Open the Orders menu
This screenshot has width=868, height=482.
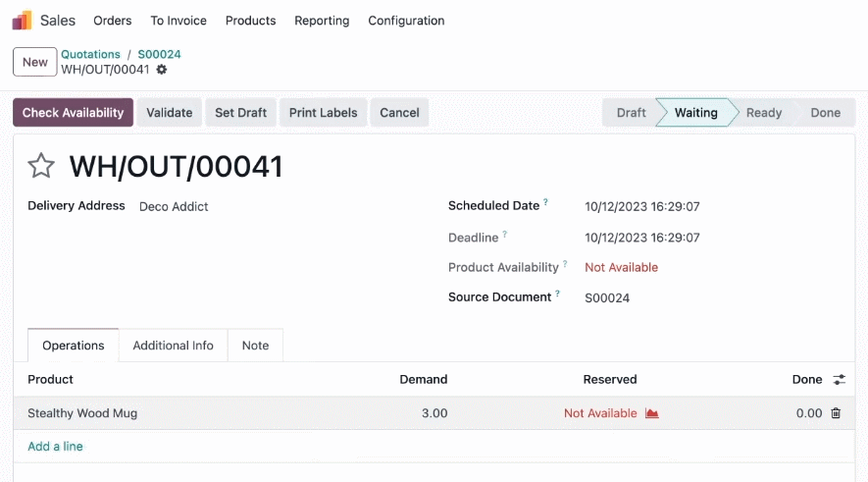(113, 21)
